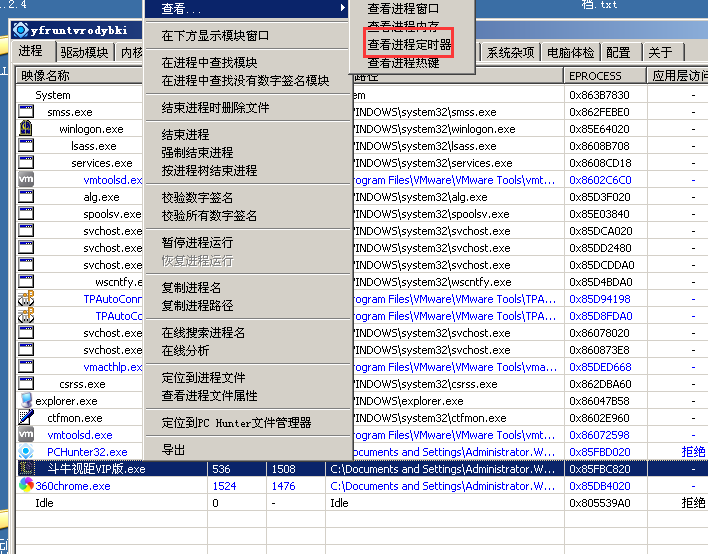Screen dimensions: 708x554
Task: Select the Idle process row
Action: tap(361, 503)
